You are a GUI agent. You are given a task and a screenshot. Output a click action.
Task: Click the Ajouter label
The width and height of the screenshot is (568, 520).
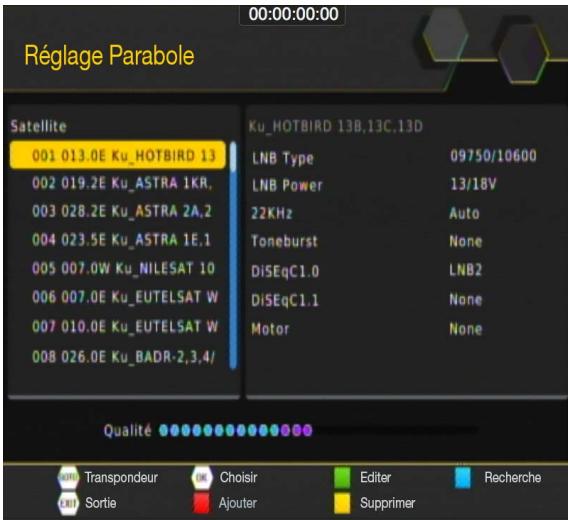[238, 503]
